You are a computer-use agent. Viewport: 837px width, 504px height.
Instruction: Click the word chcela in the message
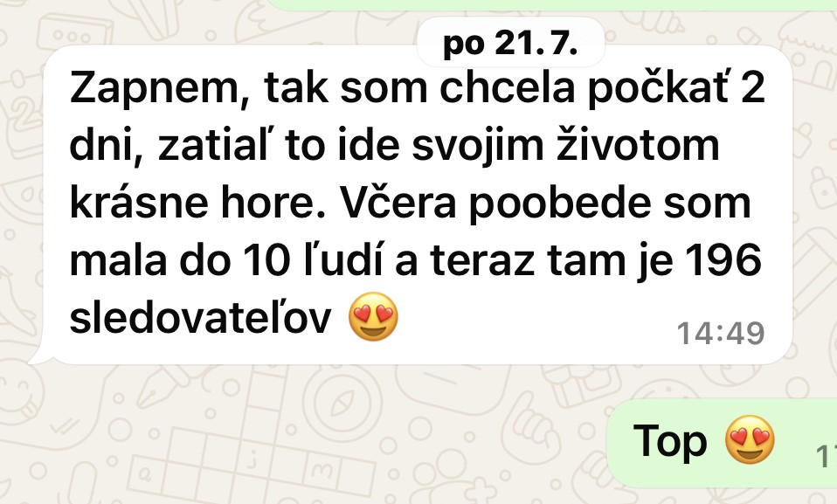(507, 87)
